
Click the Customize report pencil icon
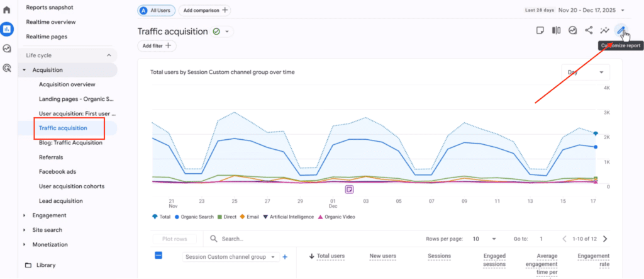point(621,30)
